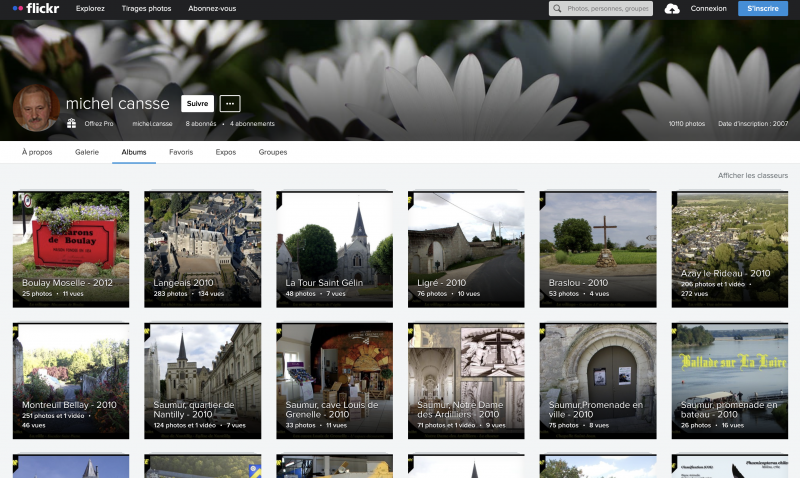Image resolution: width=800 pixels, height=478 pixels.
Task: Open the Boulay Moselle - 2012 album
Action: [70, 248]
